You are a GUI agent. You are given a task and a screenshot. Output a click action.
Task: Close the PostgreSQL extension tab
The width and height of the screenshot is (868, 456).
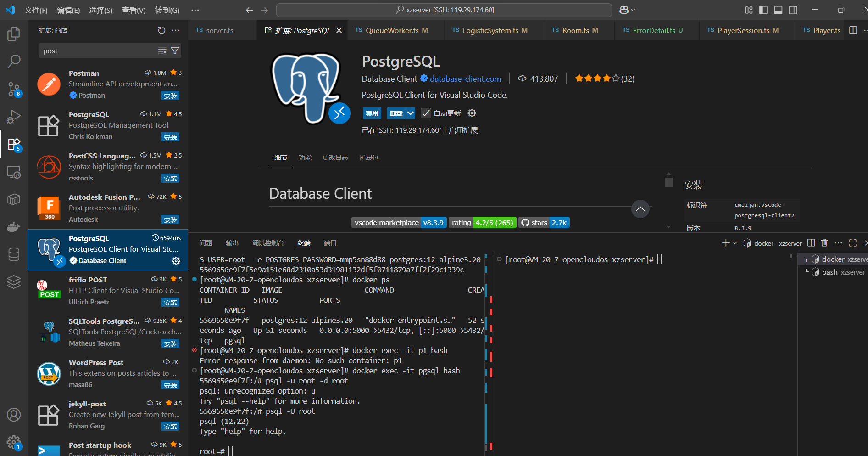point(339,30)
